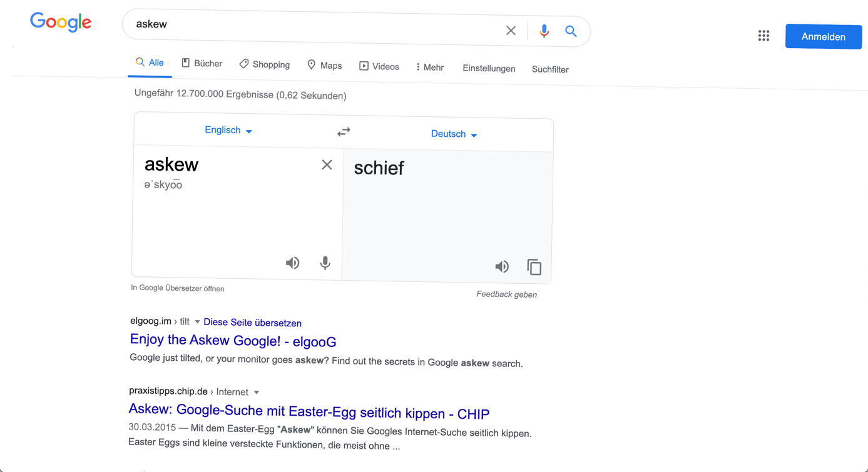
Task: Start voice search with microphone icon
Action: pyautogui.click(x=544, y=31)
